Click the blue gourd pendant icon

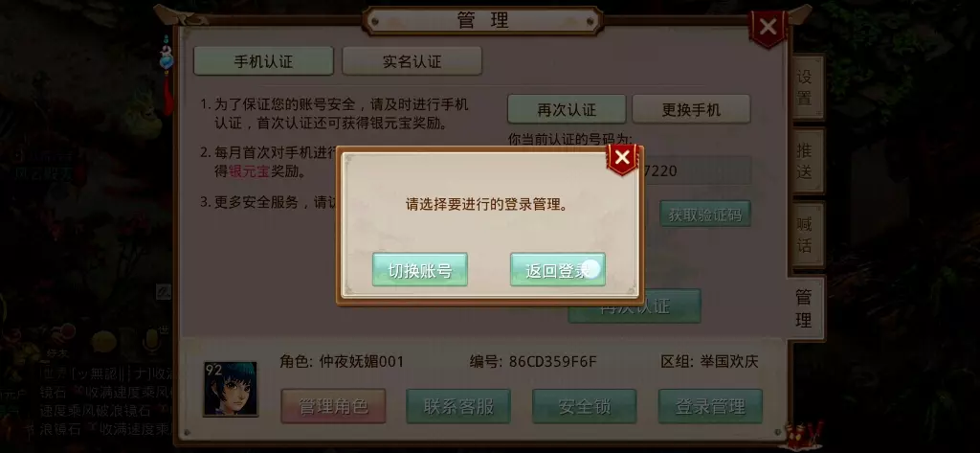tap(167, 60)
